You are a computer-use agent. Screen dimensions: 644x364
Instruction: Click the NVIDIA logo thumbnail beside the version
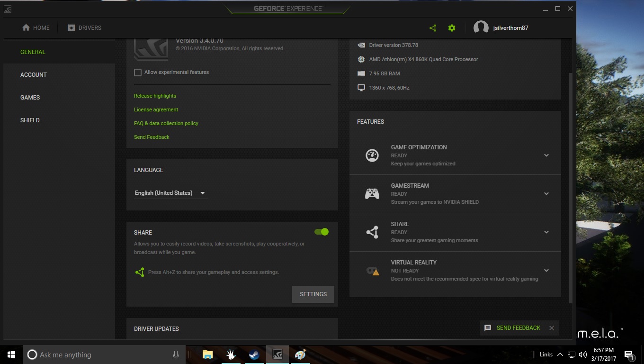pyautogui.click(x=151, y=50)
